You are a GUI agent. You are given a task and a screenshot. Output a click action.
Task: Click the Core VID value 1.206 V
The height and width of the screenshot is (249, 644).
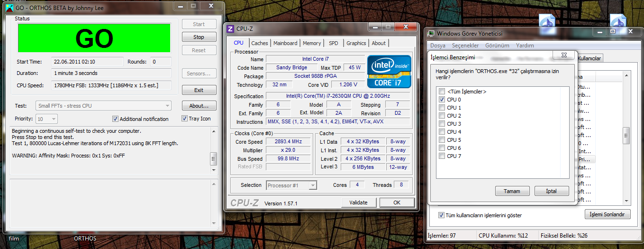tap(348, 84)
